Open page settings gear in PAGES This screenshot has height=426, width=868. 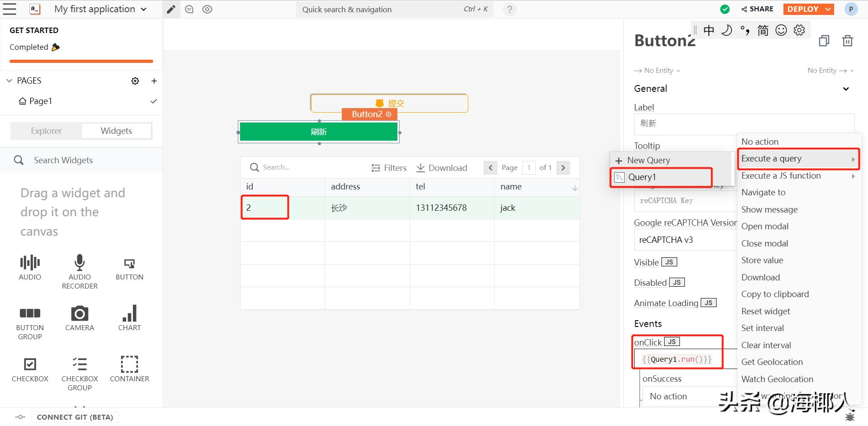(135, 81)
